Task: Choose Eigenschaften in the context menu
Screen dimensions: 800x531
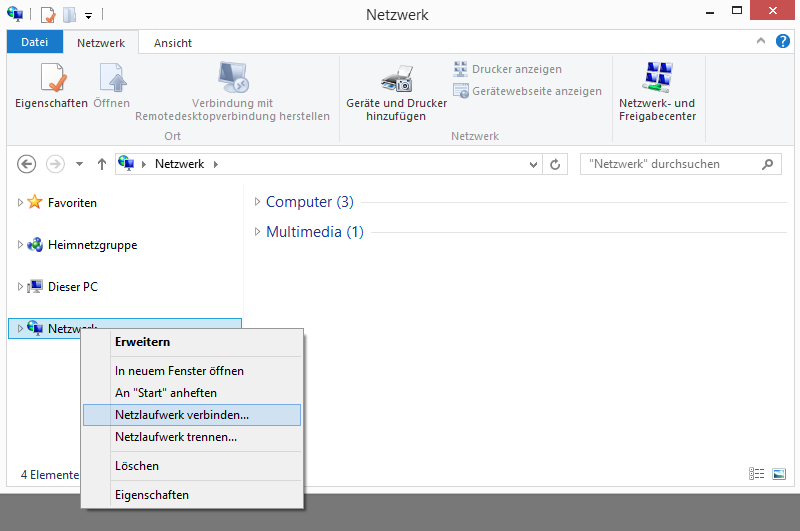Action: coord(192,495)
